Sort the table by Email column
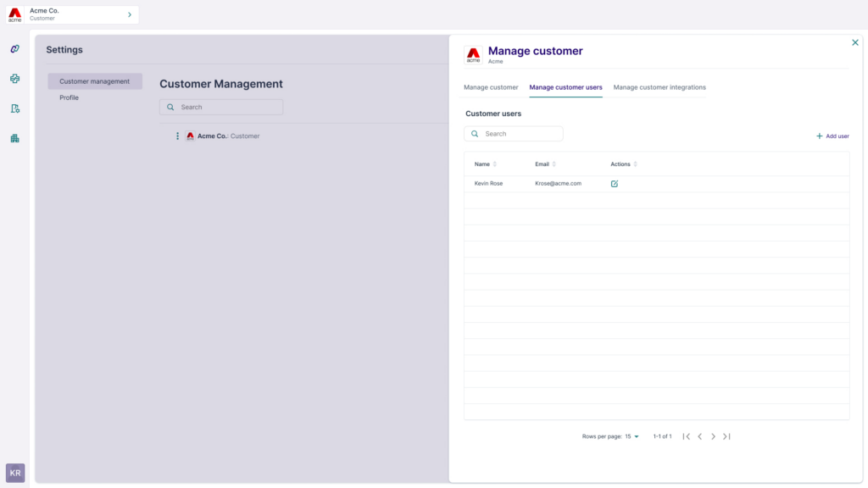 tap(554, 164)
